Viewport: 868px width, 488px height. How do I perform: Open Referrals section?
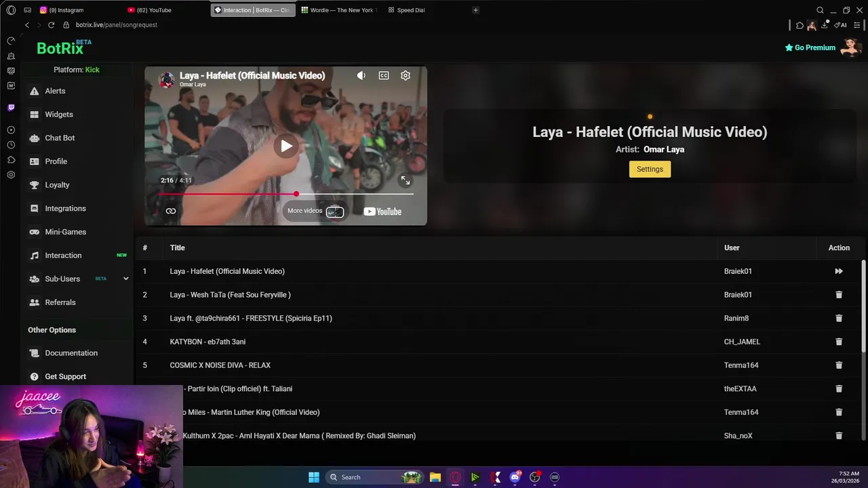60,302
